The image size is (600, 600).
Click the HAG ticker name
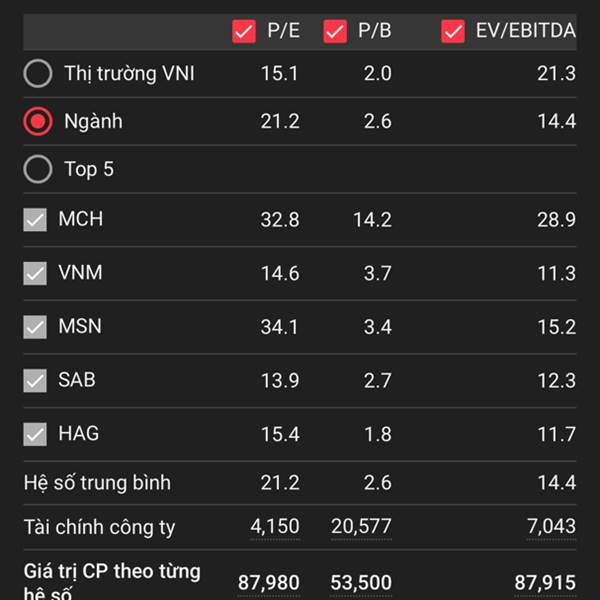pyautogui.click(x=78, y=435)
